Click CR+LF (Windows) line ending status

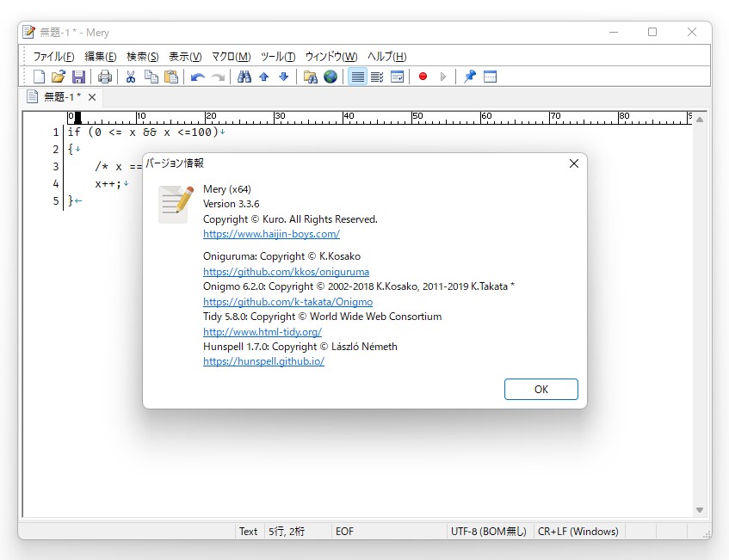[578, 532]
